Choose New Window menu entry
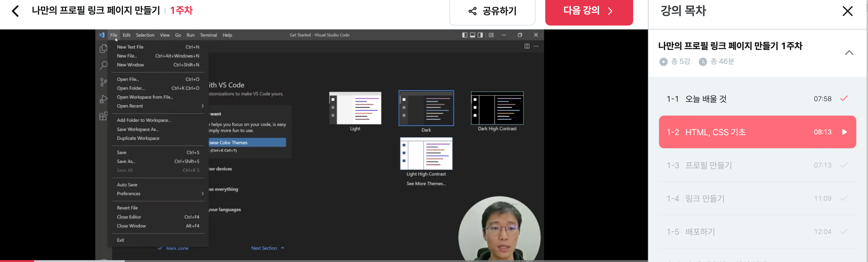Viewport: 868px width, 262px height. [158, 65]
